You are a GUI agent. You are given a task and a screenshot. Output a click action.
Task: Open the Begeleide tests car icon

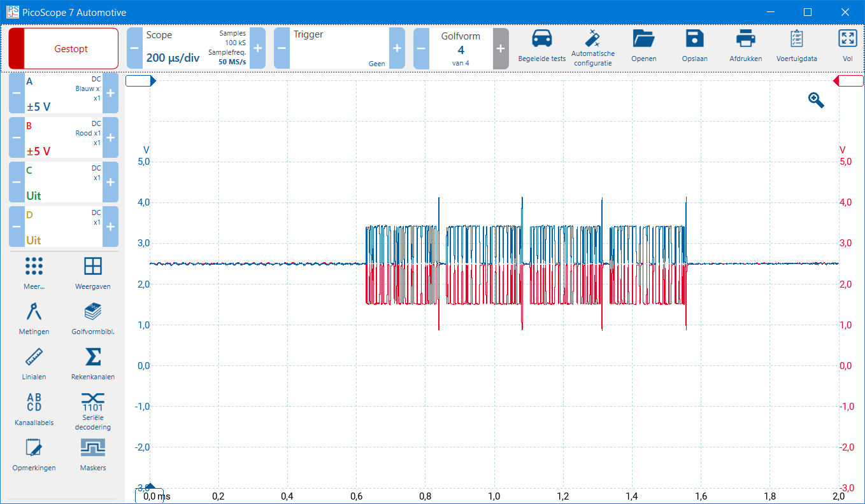click(x=541, y=39)
